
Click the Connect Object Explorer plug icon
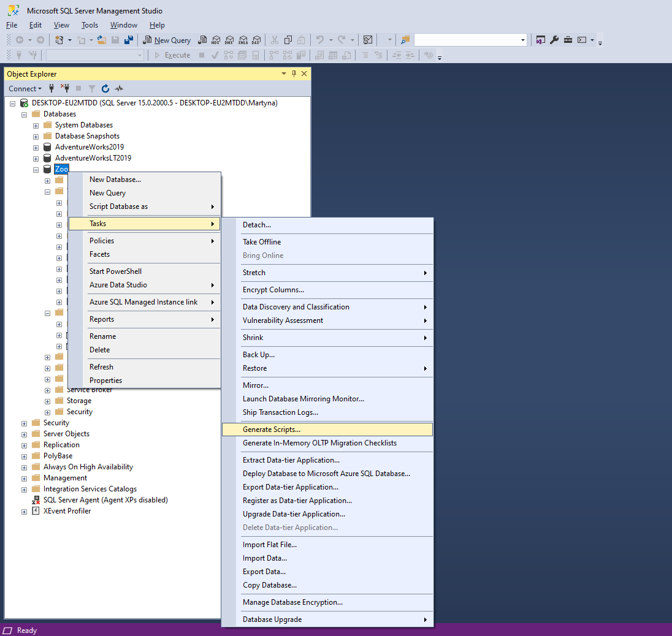tap(52, 89)
